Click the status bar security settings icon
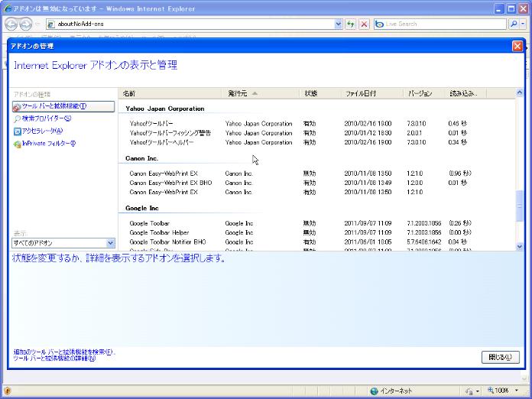The height and width of the screenshot is (399, 532). [x=472, y=391]
